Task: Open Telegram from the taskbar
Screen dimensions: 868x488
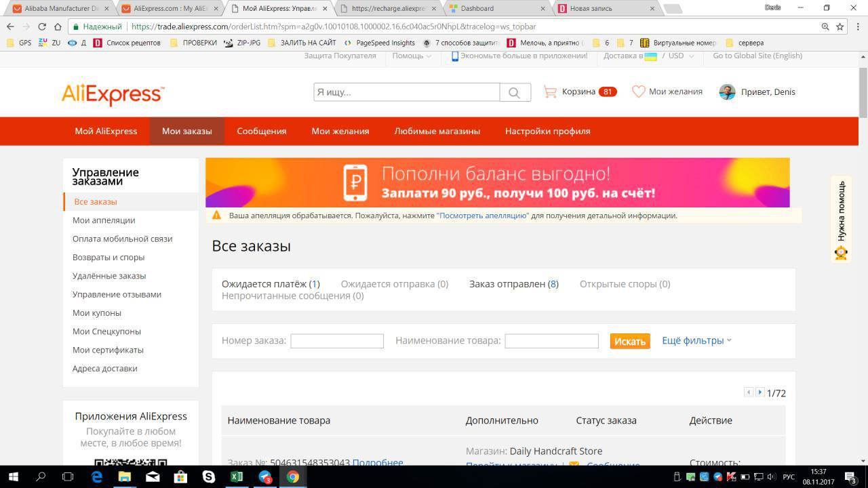Action: click(x=265, y=477)
